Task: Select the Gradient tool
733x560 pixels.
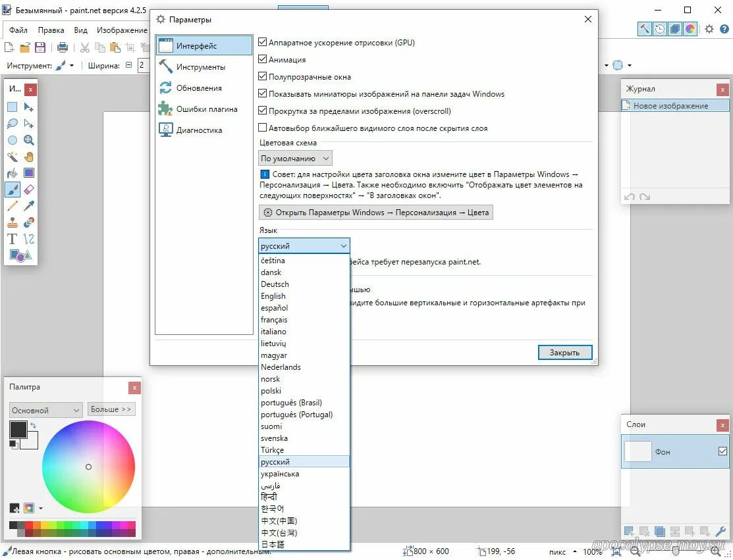Action: [x=28, y=173]
